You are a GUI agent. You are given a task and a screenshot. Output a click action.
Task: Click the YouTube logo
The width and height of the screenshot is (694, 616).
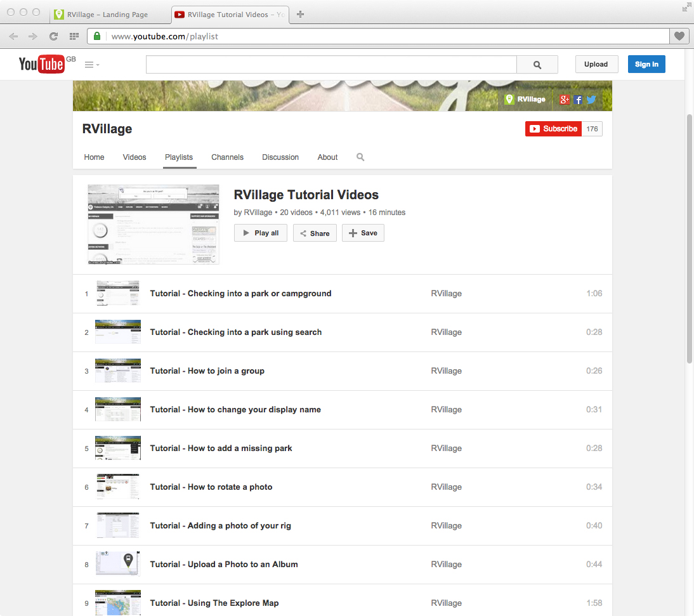tap(41, 64)
